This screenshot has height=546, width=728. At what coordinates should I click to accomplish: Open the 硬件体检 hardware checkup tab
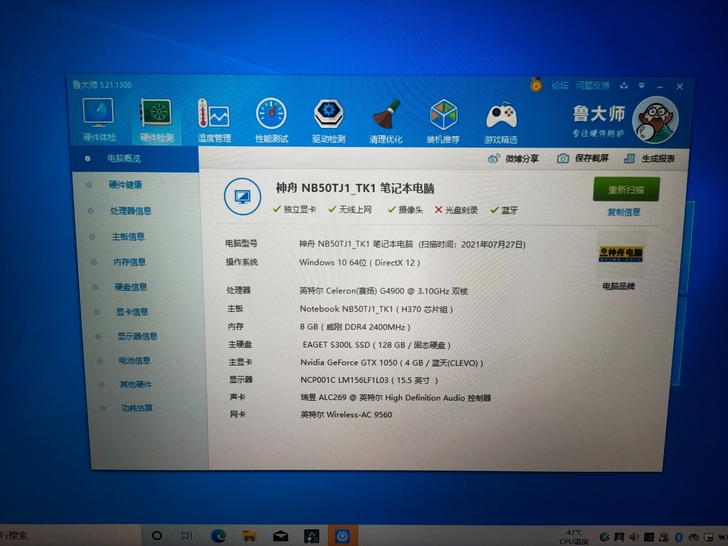99,120
